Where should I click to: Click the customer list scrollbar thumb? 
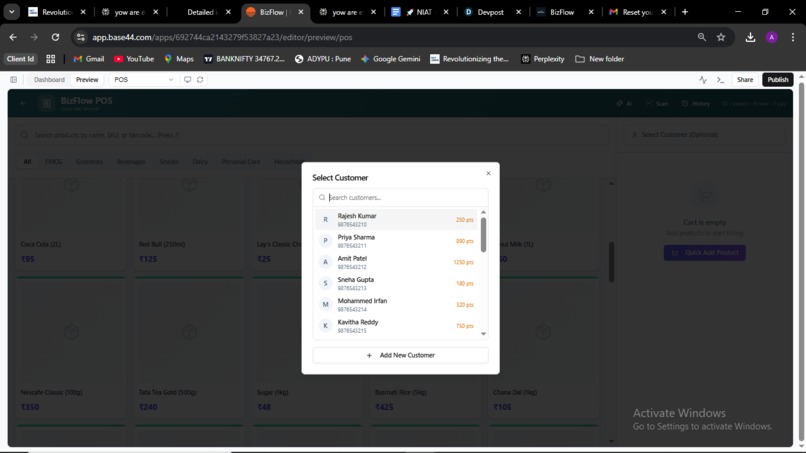[x=483, y=234]
